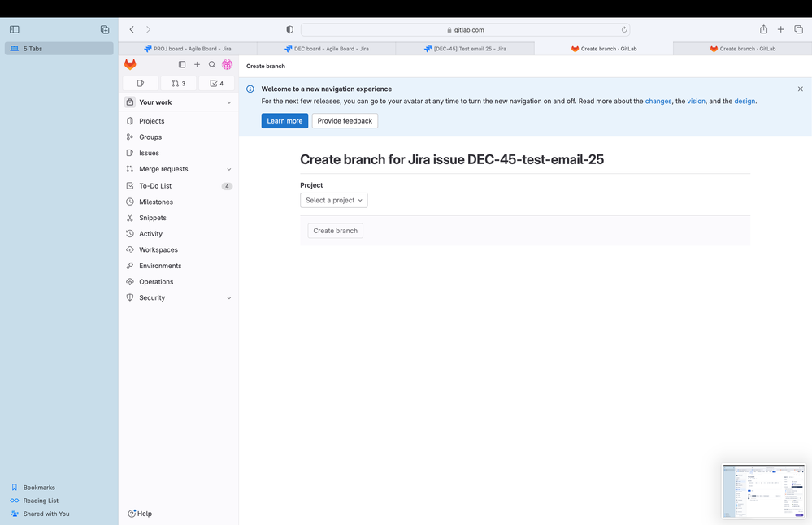Open Shared with You in sidebar

pyautogui.click(x=46, y=514)
